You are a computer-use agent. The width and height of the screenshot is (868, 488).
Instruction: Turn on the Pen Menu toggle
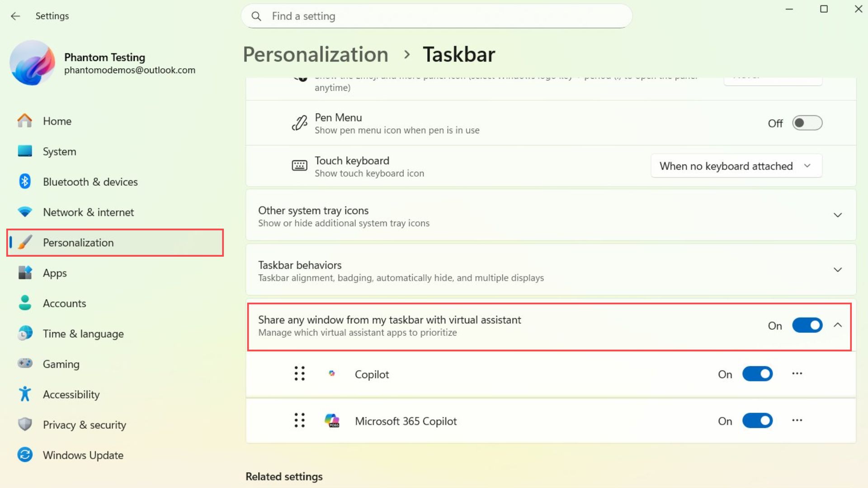point(807,122)
